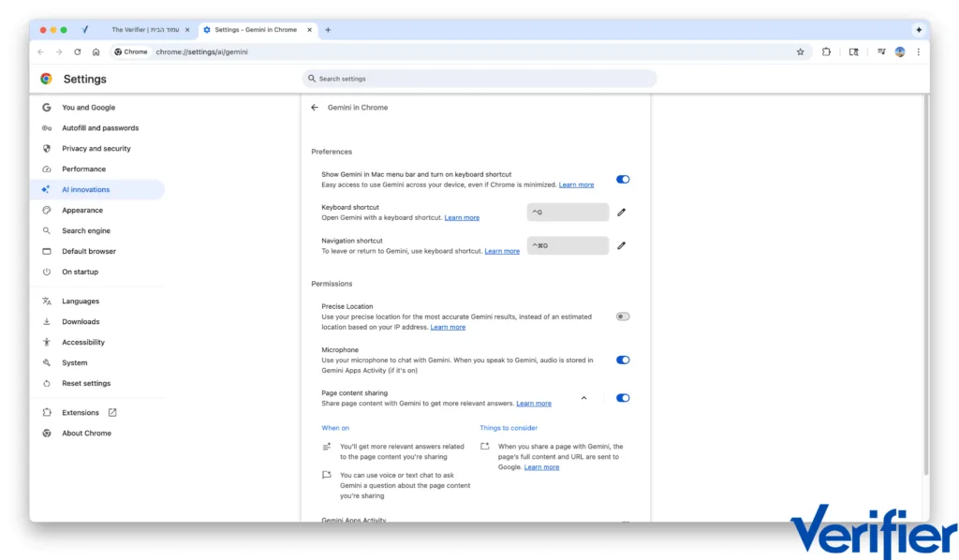Click the Chrome logo next to Settings title
This screenshot has width=959, height=560.
point(47,79)
